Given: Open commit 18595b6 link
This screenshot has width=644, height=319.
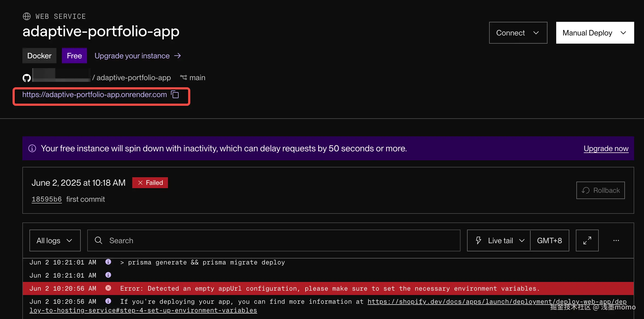Looking at the screenshot, I should coord(47,199).
